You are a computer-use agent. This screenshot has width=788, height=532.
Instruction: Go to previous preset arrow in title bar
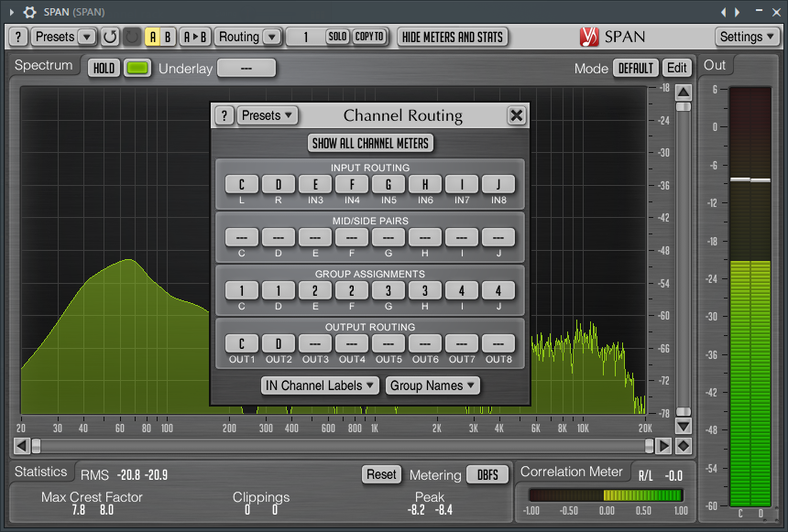[x=723, y=12]
